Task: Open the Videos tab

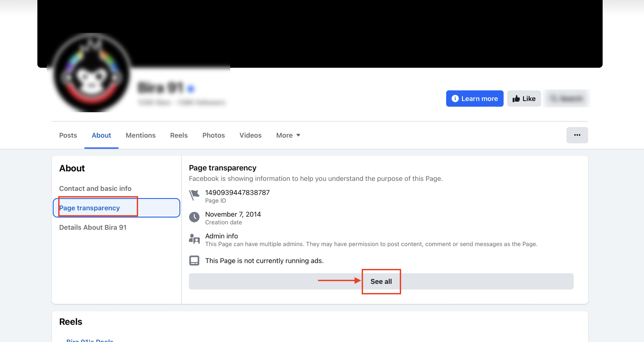Action: [250, 135]
